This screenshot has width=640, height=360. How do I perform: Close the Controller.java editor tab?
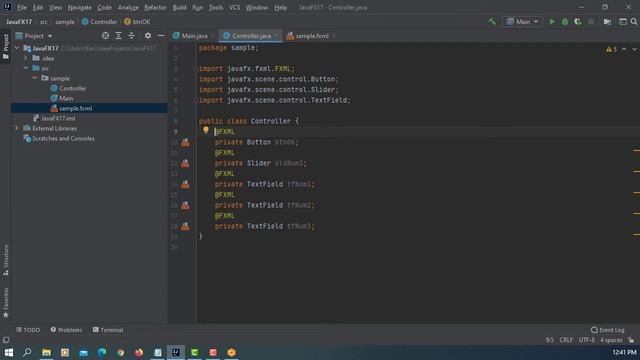277,36
